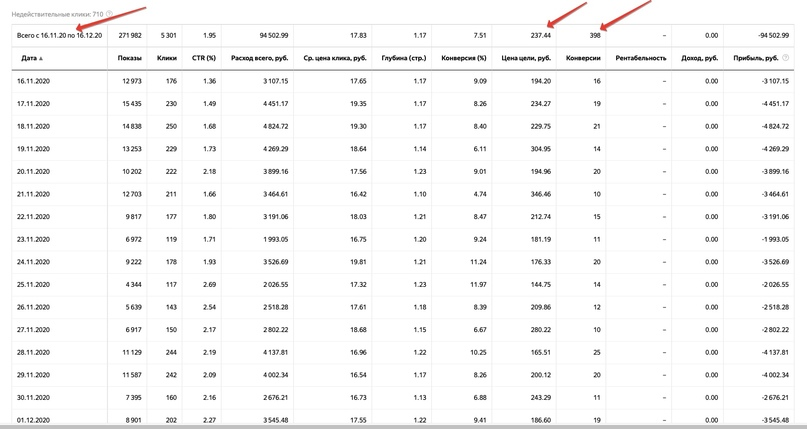The width and height of the screenshot is (807, 429).
Task: Click the spend value 4 269.29
Action: click(275, 149)
